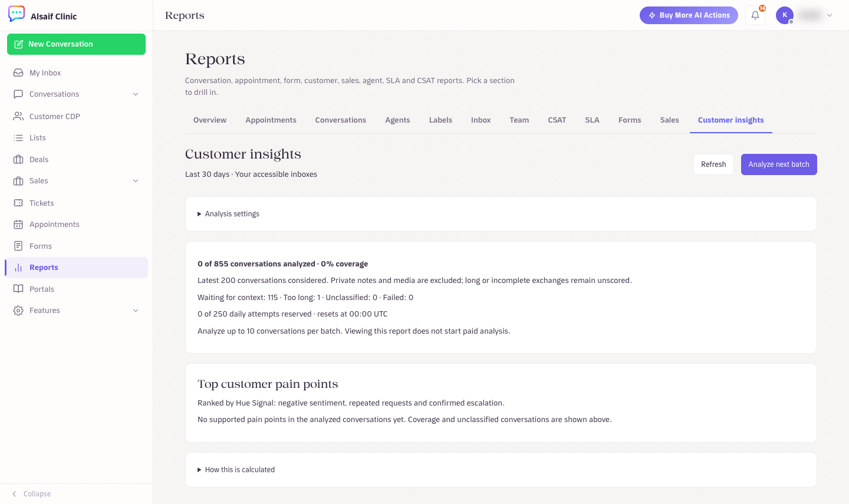The height and width of the screenshot is (504, 849).
Task: Click the Forms document icon in sidebar
Action: point(18,246)
